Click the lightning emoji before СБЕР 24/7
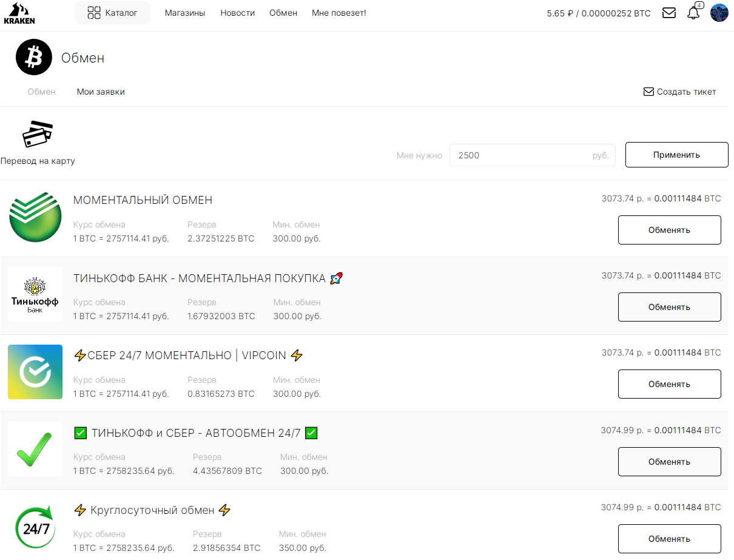Viewport: 734px width, 560px height. [79, 356]
